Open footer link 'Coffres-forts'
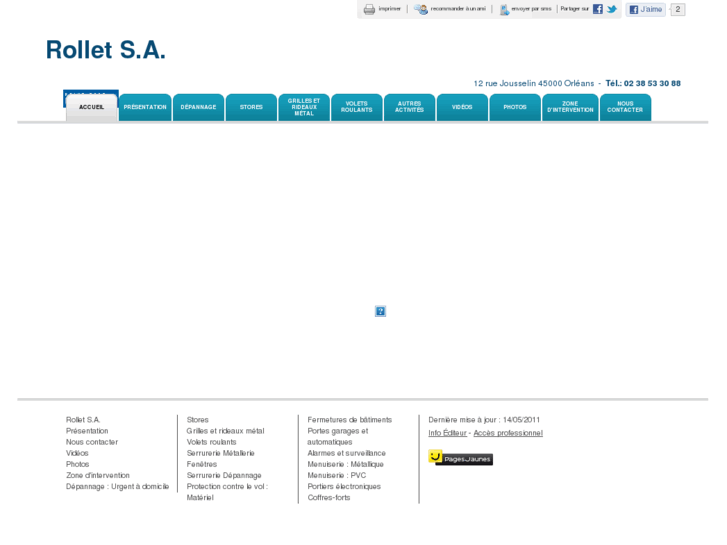The image size is (727, 545). 329,498
